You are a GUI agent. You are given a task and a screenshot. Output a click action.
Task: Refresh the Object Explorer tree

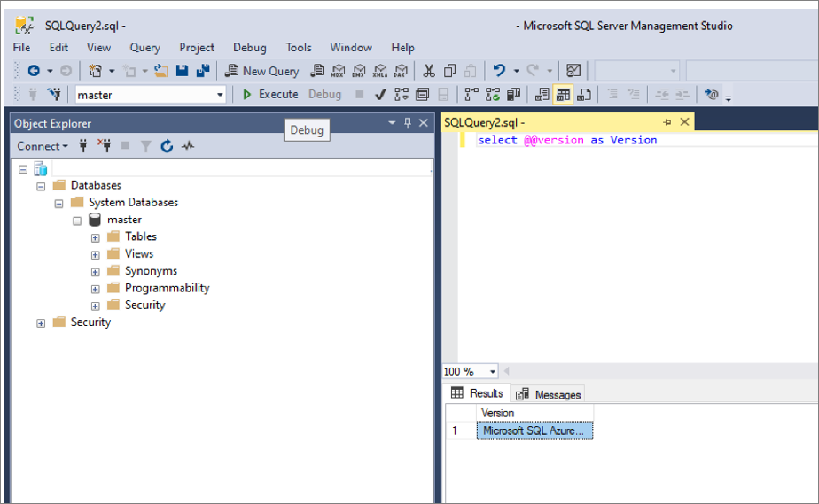167,146
